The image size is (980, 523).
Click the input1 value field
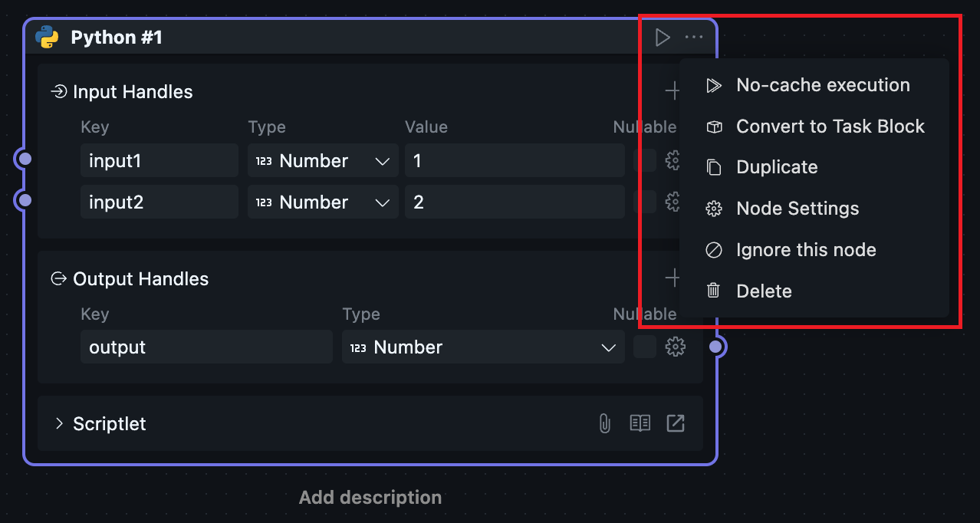pyautogui.click(x=515, y=161)
